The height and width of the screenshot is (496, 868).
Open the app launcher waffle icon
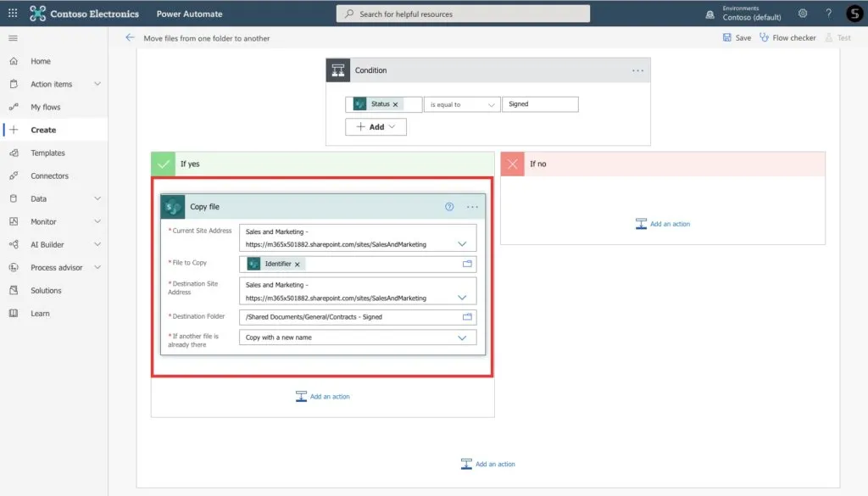[13, 13]
